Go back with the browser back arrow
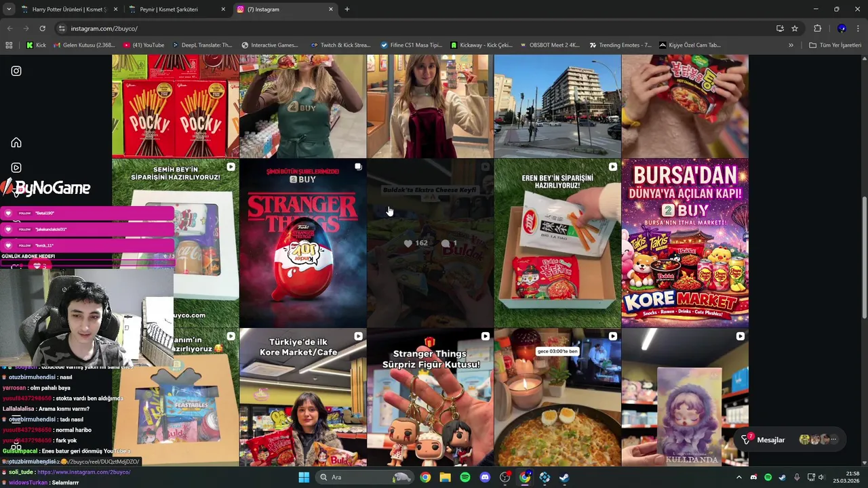The height and width of the screenshot is (488, 868). click(9, 28)
